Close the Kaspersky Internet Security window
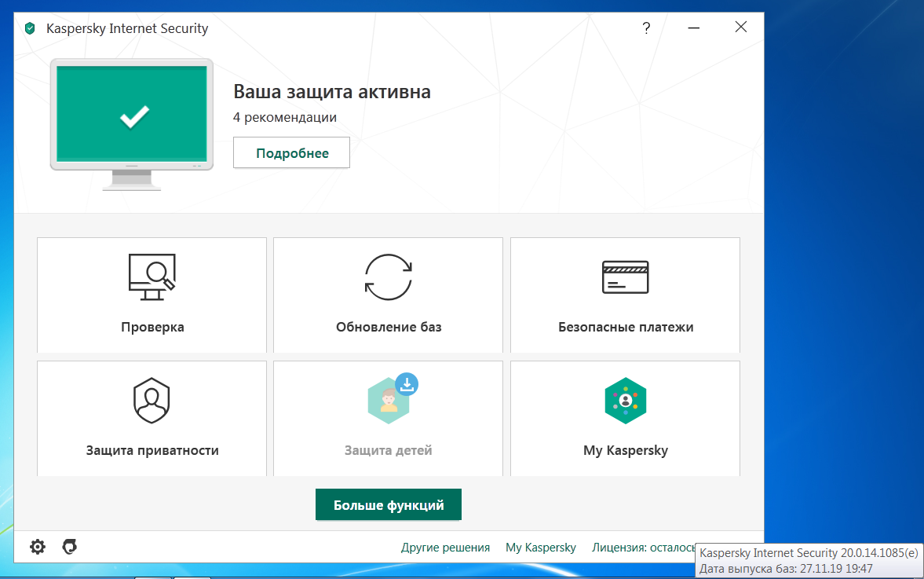Image resolution: width=924 pixels, height=579 pixels. click(x=741, y=27)
